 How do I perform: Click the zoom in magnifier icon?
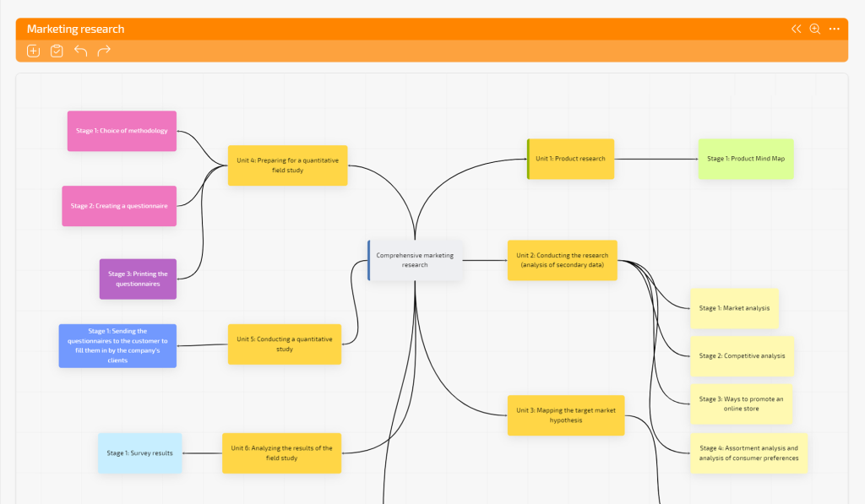815,29
